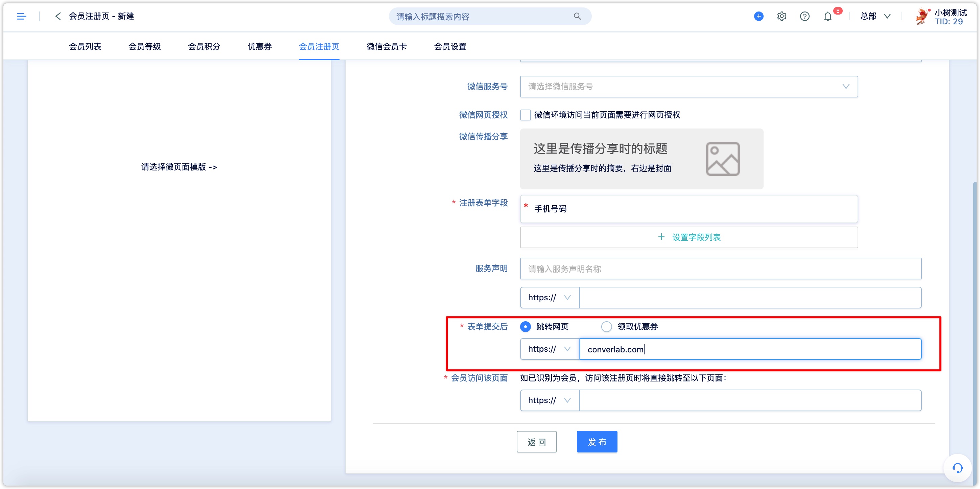Enable the 微信网页授权 checkbox
Screen dimensions: 980x489
[x=525, y=115]
